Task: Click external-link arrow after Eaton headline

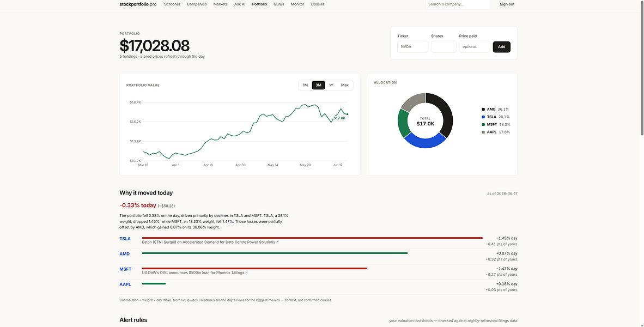Action: tap(277, 242)
